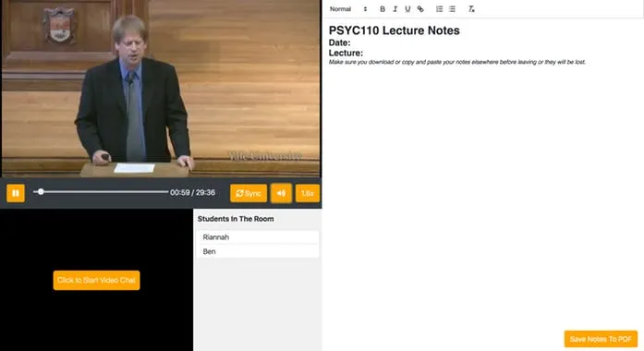Click Start Video Chat button

pyautogui.click(x=96, y=281)
